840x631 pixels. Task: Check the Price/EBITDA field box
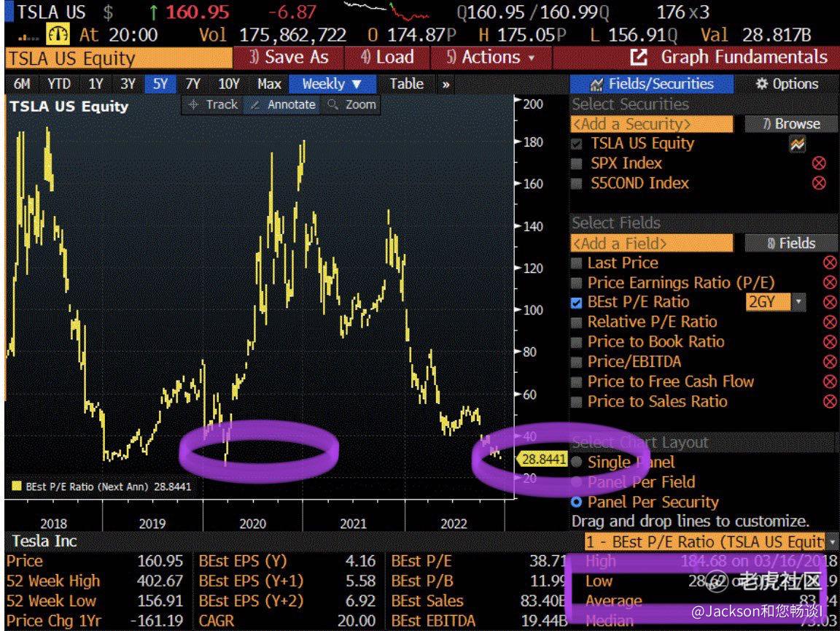[x=577, y=362]
